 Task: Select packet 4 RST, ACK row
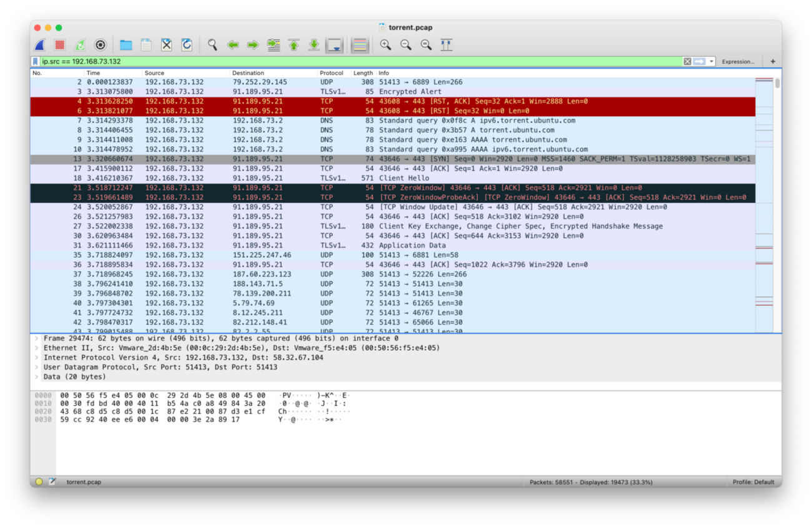(392, 101)
